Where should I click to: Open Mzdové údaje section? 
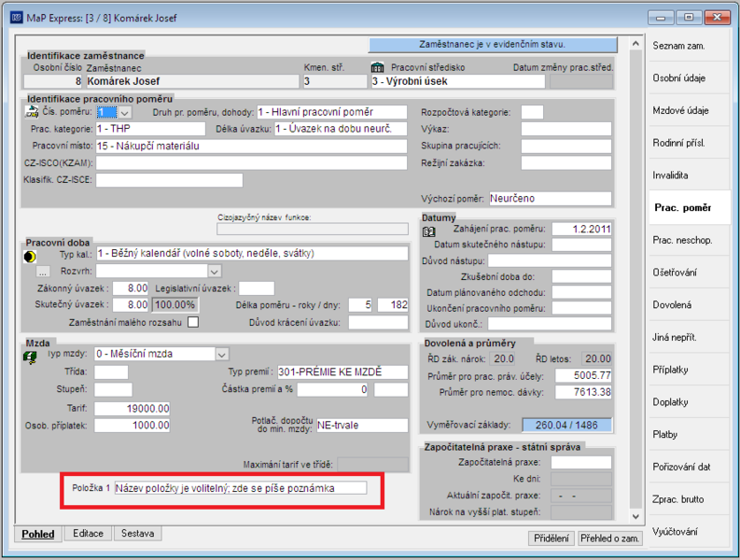(x=689, y=110)
